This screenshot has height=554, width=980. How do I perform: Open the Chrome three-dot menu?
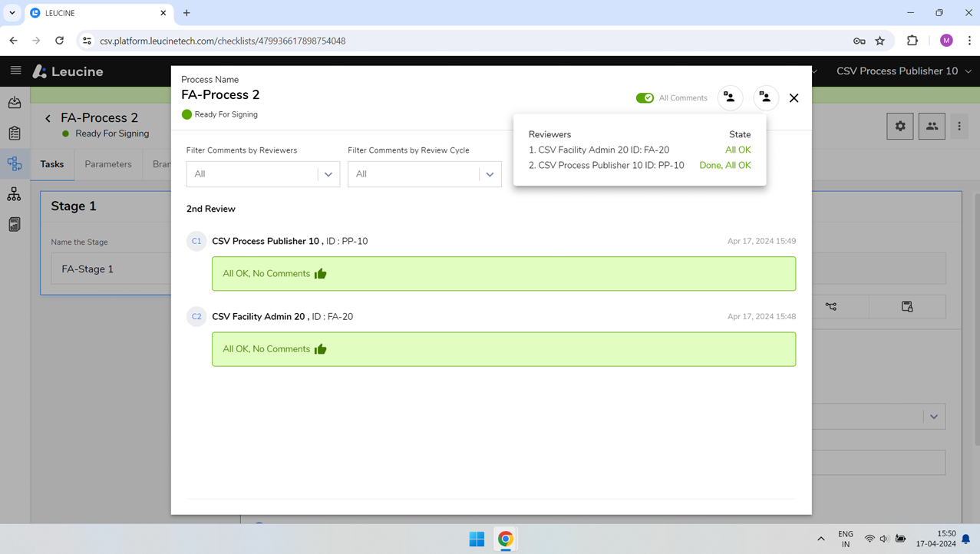[x=969, y=41]
